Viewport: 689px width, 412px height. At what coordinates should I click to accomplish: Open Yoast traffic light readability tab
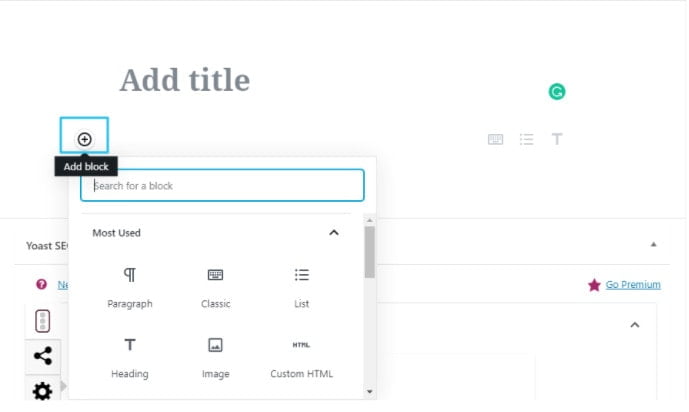(43, 321)
